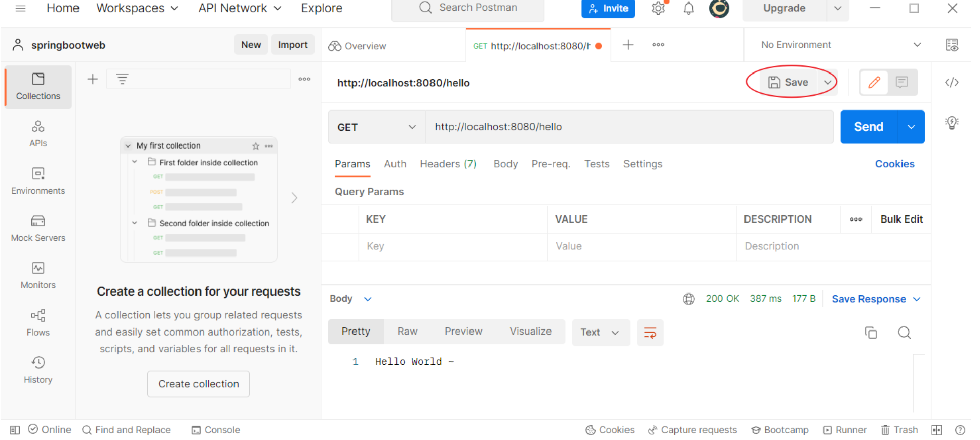Toggle sidebar visibility in the status bar
This screenshot has width=980, height=440.
[15, 430]
